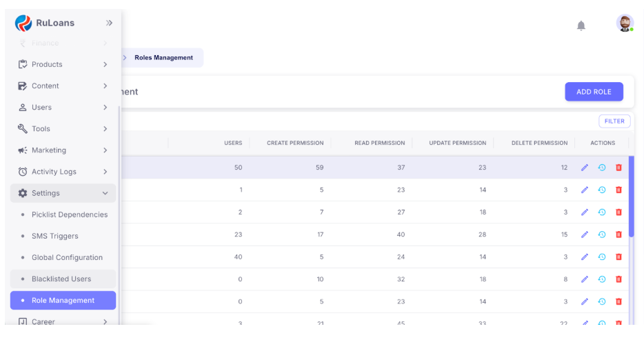The height and width of the screenshot is (340, 644).
Task: Open SMS Triggers menu item
Action: click(54, 237)
